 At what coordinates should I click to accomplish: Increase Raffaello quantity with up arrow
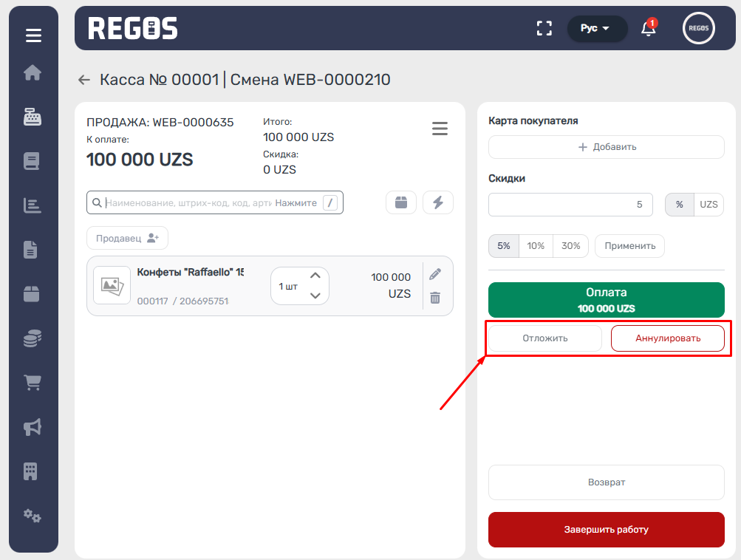click(315, 276)
